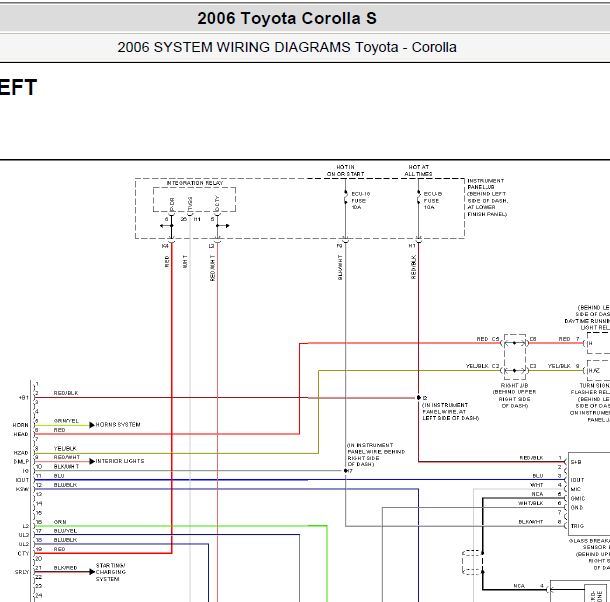Click the YEL/BLK label at pin 8
Image resolution: width=610 pixels, height=602 pixels.
(65, 449)
